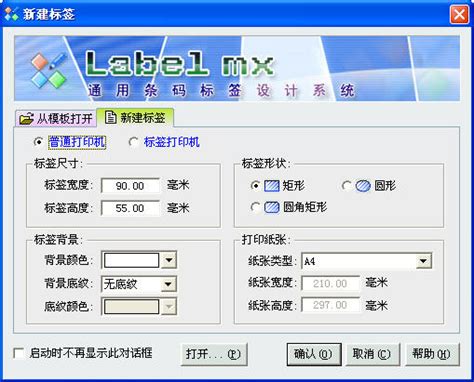Choose the 圆角矩形 shape radio button
Screen dimensions: 474x382
point(255,207)
